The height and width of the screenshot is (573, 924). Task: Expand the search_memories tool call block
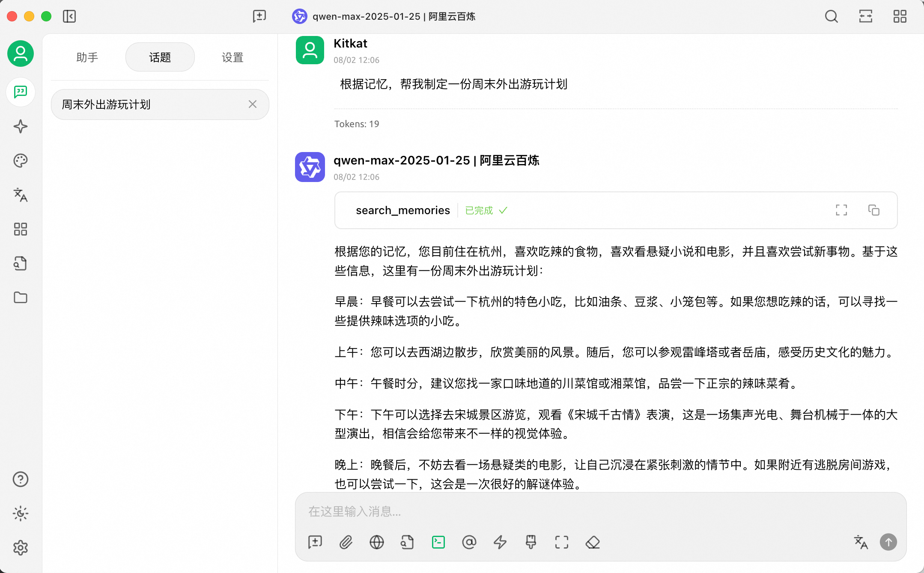tap(616, 210)
